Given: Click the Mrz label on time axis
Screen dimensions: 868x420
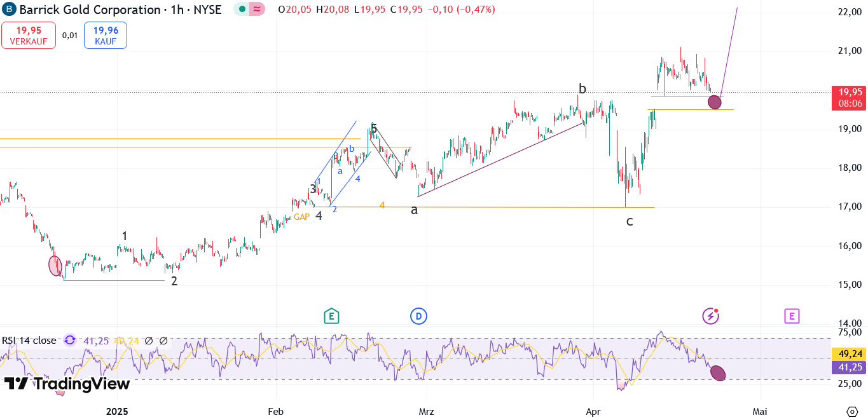Looking at the screenshot, I should tap(426, 412).
